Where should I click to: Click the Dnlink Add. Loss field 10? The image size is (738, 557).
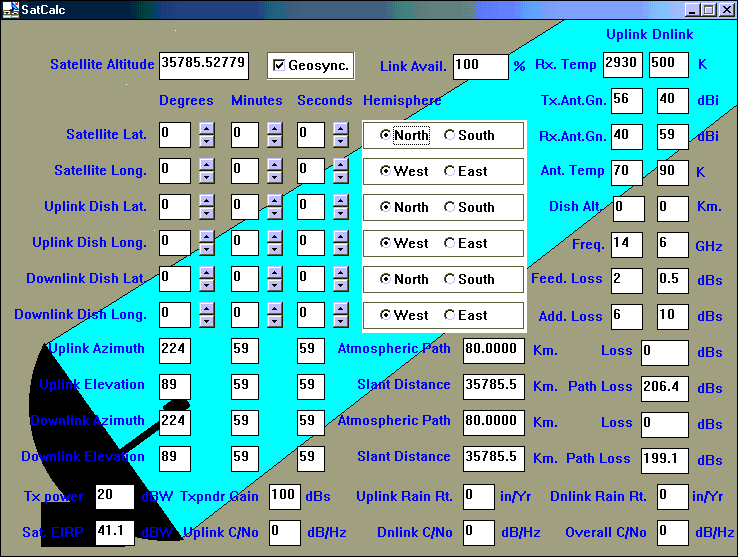click(673, 316)
